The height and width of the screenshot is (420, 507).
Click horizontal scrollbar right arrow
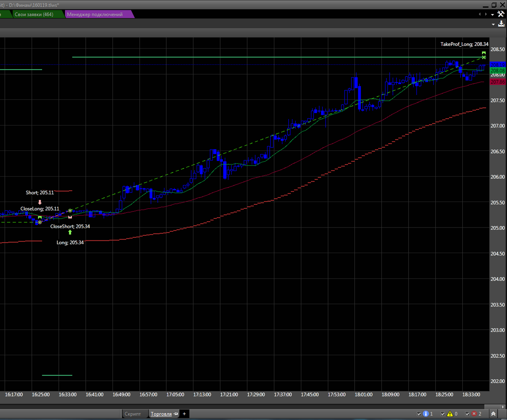tap(503, 407)
